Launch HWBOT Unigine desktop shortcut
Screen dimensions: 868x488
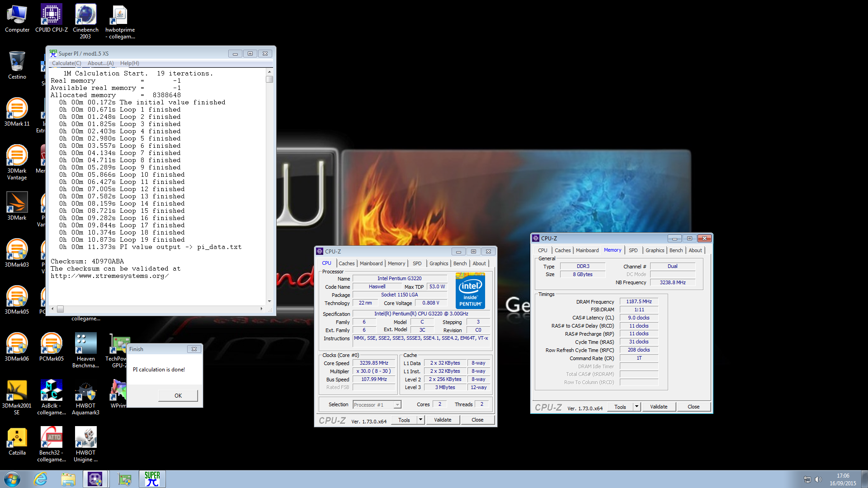85,445
